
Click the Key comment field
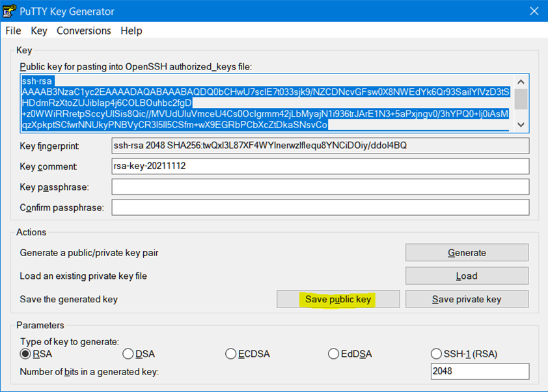[320, 166]
